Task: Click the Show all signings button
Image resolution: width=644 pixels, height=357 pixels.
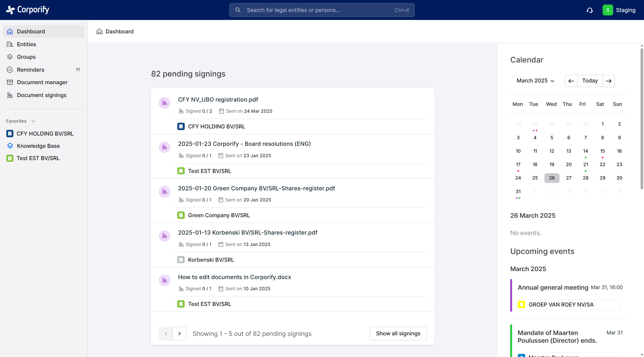Action: [x=398, y=333]
